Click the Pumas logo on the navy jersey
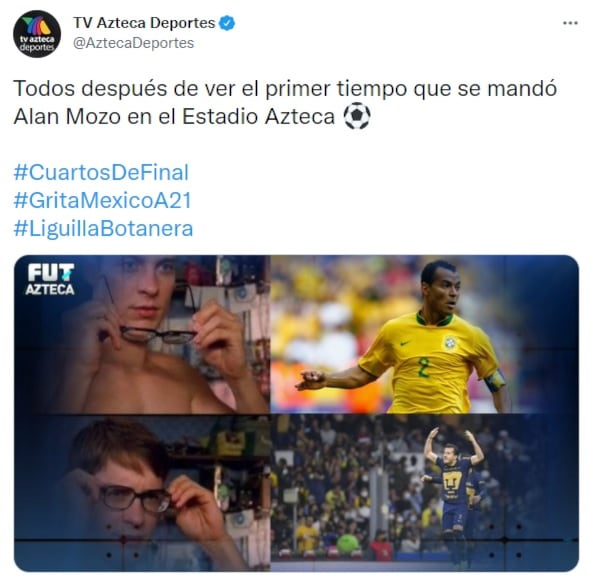The image size is (590, 588). click(452, 481)
